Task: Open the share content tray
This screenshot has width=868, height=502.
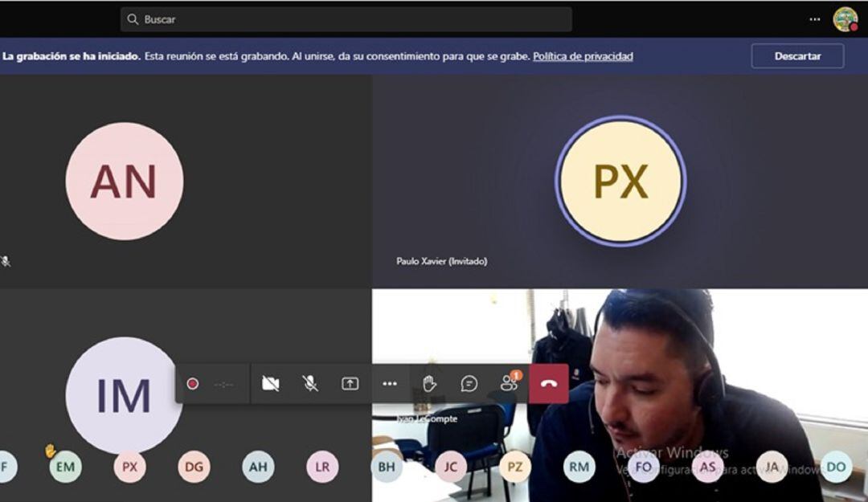Action: pos(350,384)
